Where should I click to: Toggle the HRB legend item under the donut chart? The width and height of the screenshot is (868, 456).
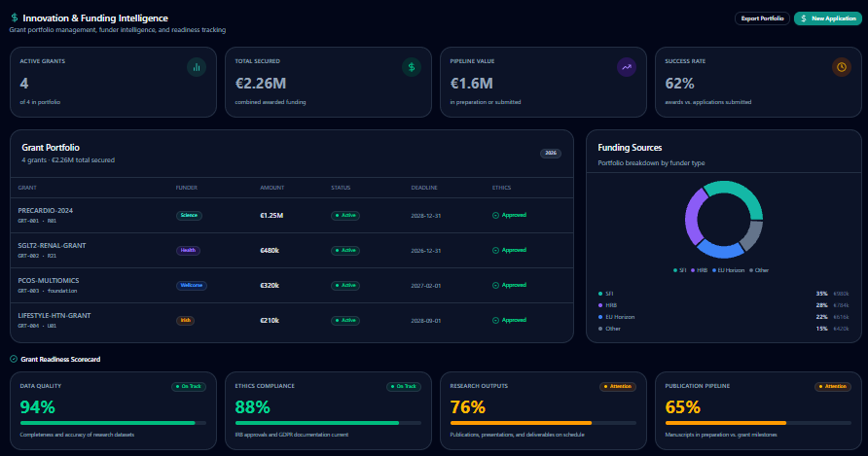[699, 270]
